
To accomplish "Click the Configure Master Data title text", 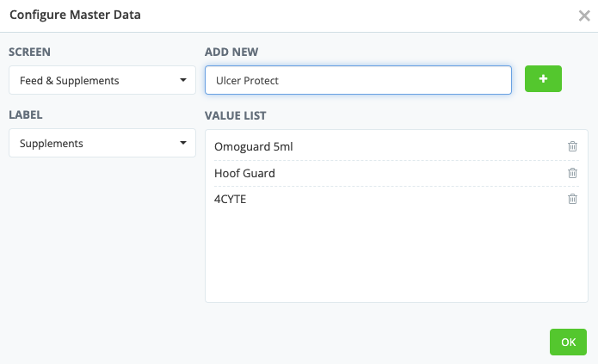I will [76, 15].
